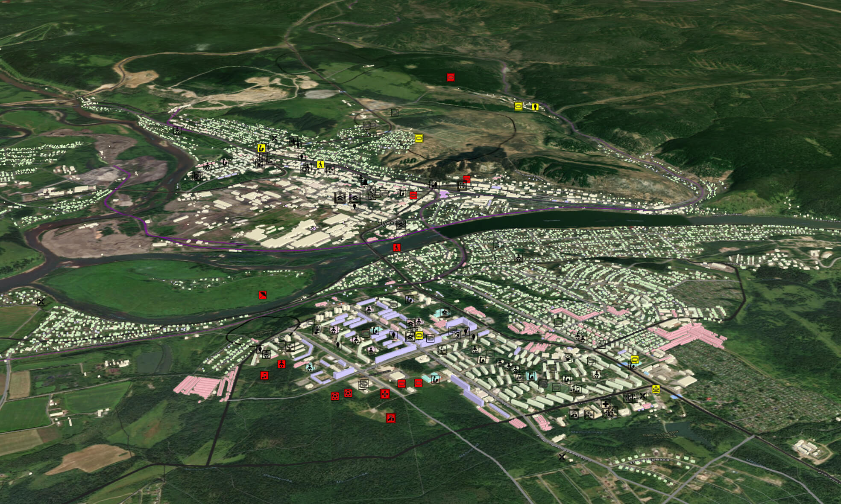The height and width of the screenshot is (504, 841).
Task: Click the red umbrella marker on the green floodplain
Action: click(x=263, y=295)
